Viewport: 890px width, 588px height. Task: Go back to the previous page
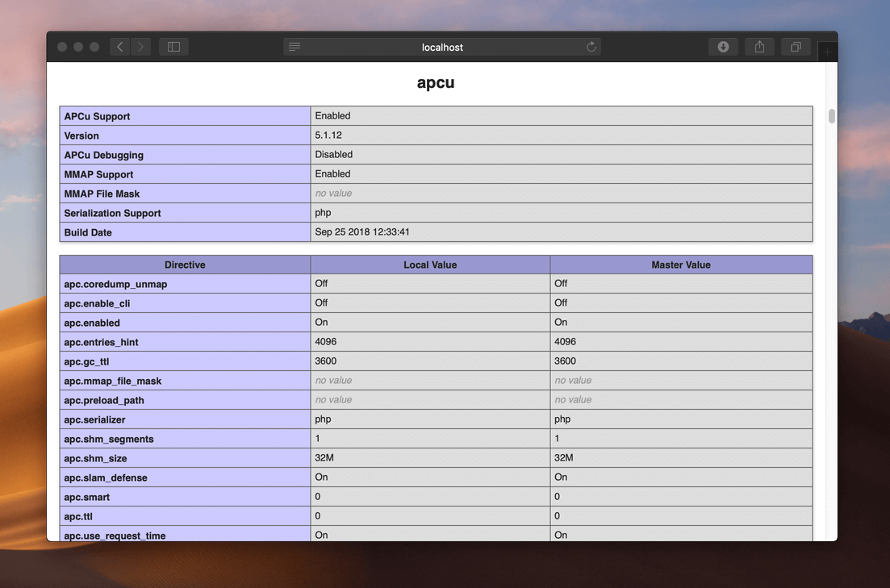pyautogui.click(x=120, y=47)
